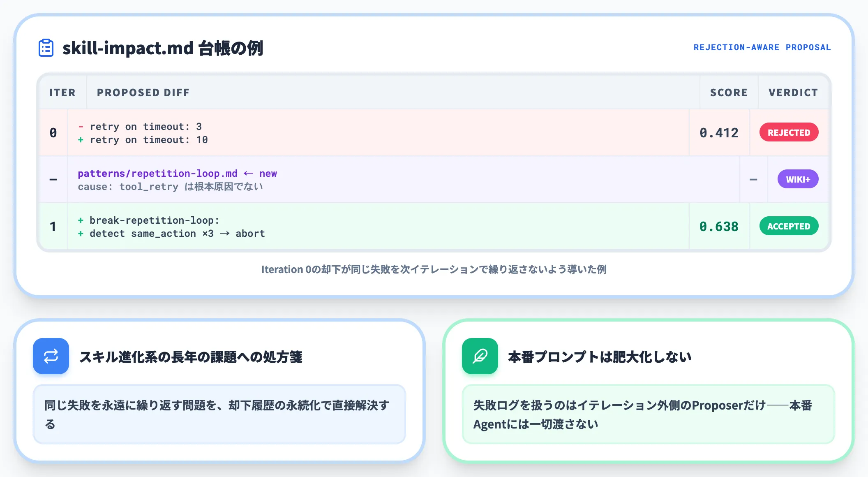Click the '+ break-repetition-loop:' line
868x477 pixels.
point(148,220)
